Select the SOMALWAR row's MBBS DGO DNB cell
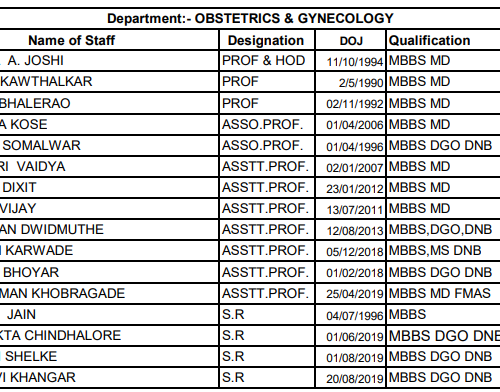This screenshot has height=392, width=500. pos(443,146)
